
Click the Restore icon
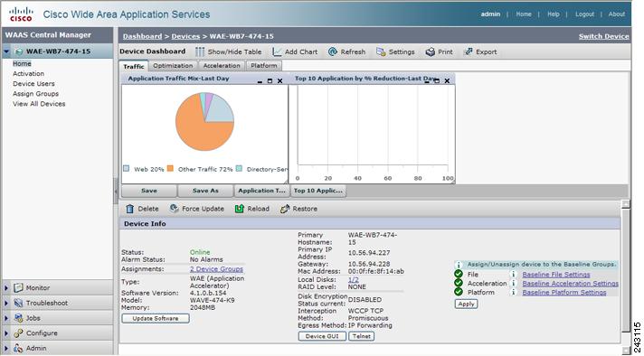(x=285, y=209)
